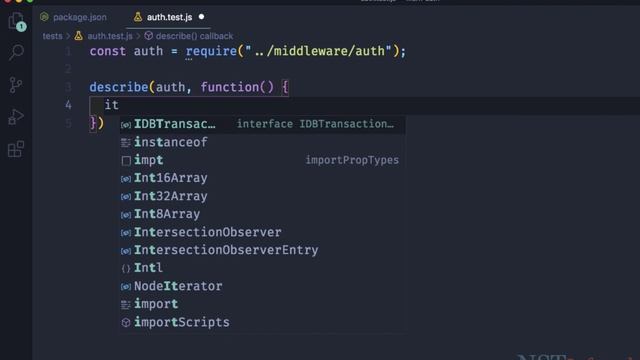Click the keyword icon beside instanceof
The height and width of the screenshot is (360, 640).
tap(126, 142)
